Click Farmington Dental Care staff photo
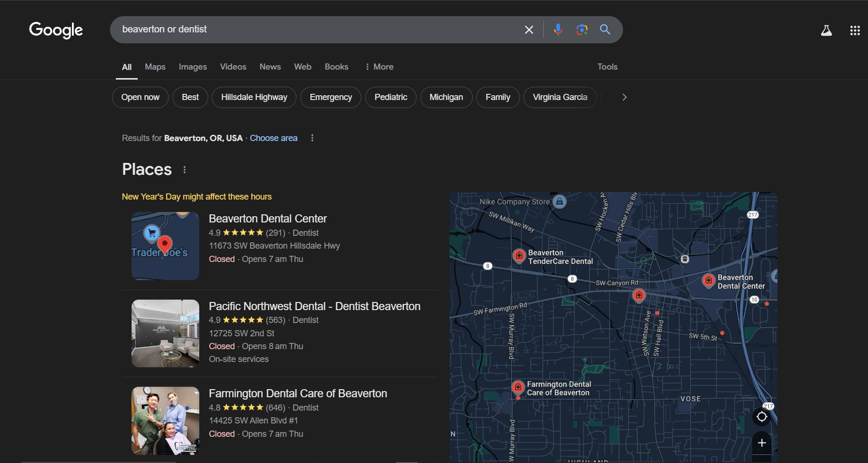This screenshot has height=463, width=868. tap(165, 421)
